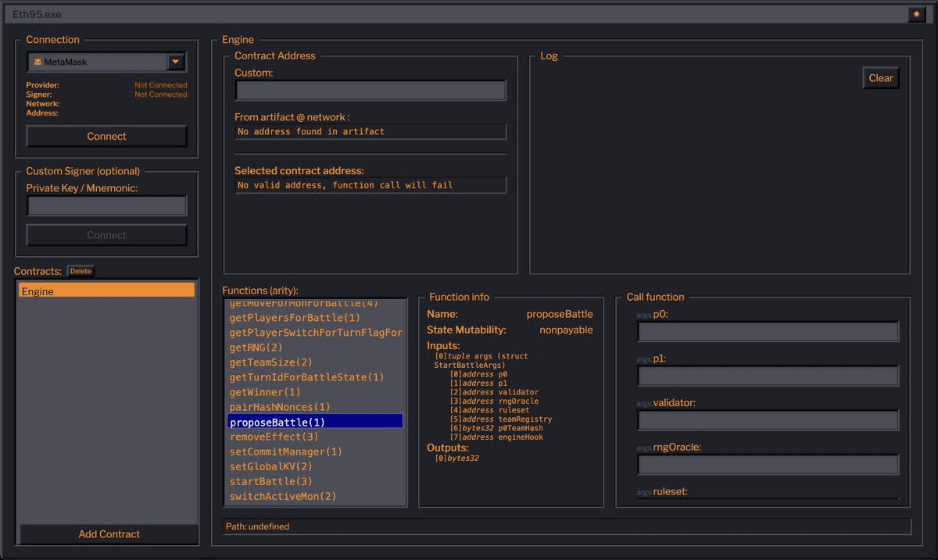Image resolution: width=938 pixels, height=560 pixels.
Task: Select startBattle(3) function
Action: (x=315, y=481)
